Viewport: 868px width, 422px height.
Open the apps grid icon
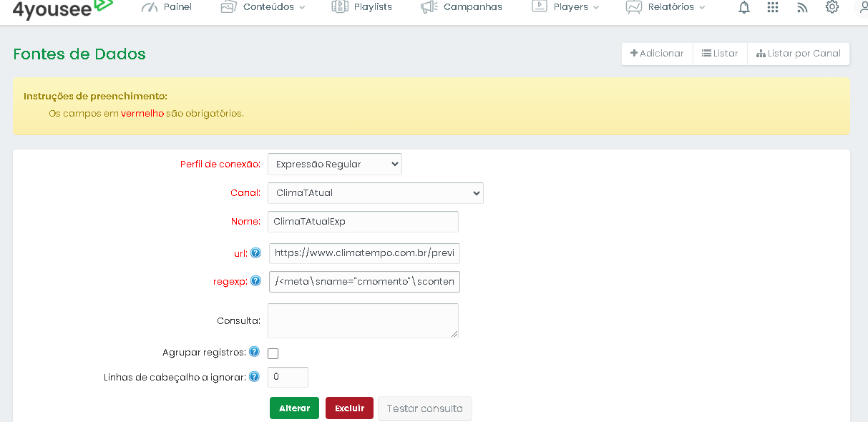tap(773, 7)
